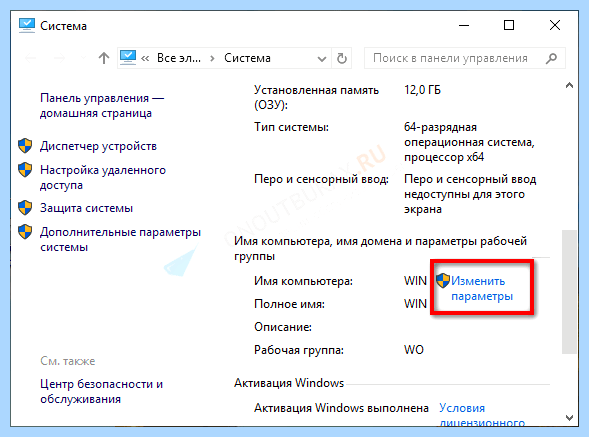The image size is (589, 437).
Task: Open the recent locations dropdown next to navigation arrows
Action: (83, 58)
